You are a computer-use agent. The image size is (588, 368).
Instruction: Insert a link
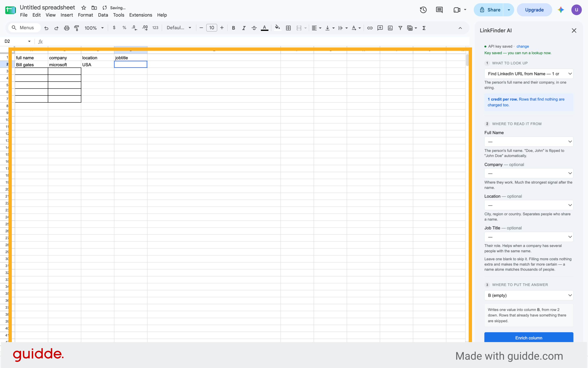click(x=370, y=28)
